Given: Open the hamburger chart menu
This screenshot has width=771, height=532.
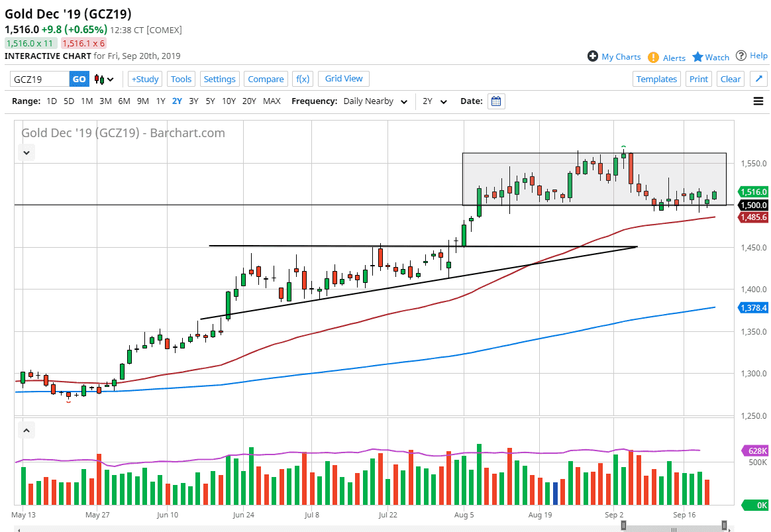Looking at the screenshot, I should [x=758, y=101].
